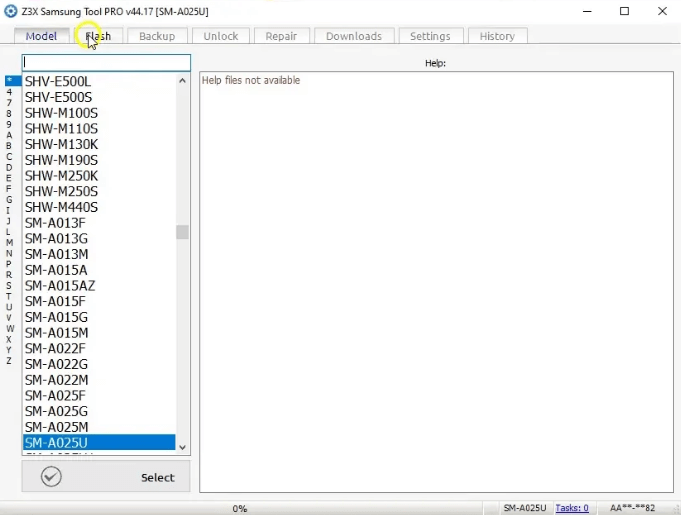Choose SHW-M250K from the model list
This screenshot has height=515, width=681.
(x=61, y=176)
